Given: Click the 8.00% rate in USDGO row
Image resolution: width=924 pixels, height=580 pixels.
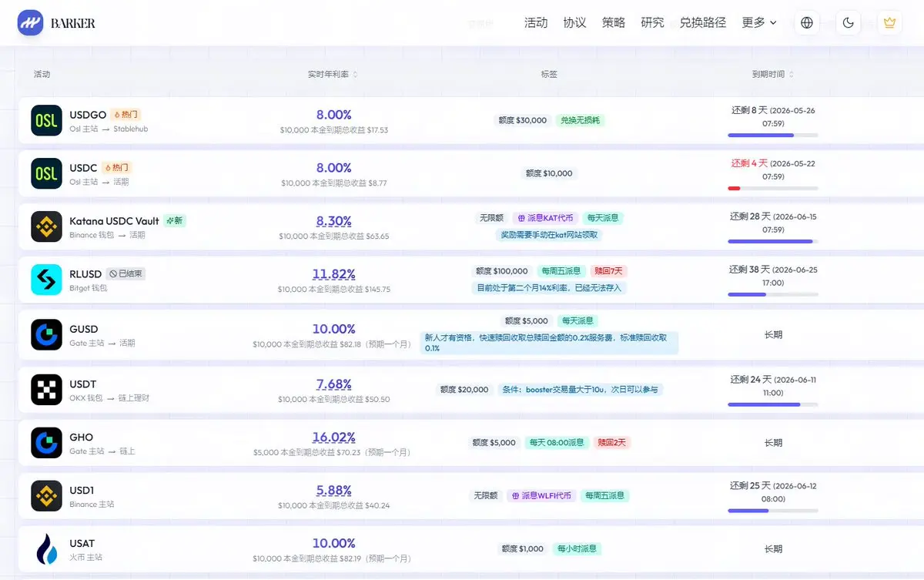Looking at the screenshot, I should 333,114.
